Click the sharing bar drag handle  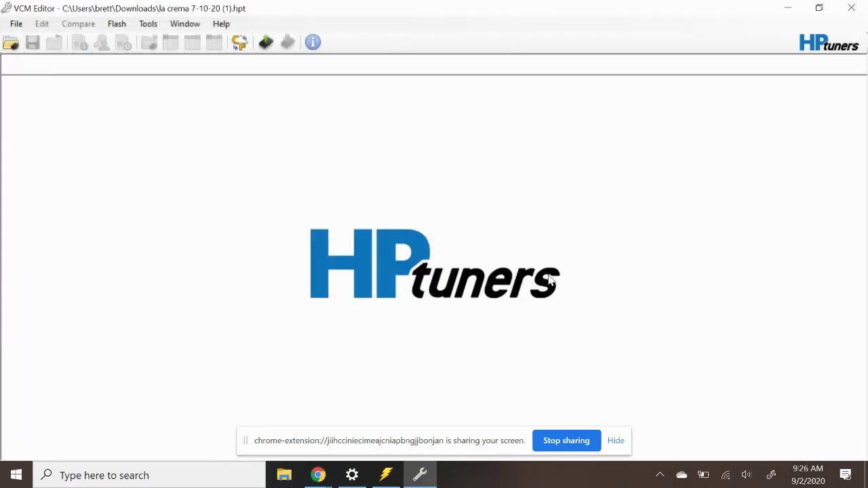(x=245, y=441)
